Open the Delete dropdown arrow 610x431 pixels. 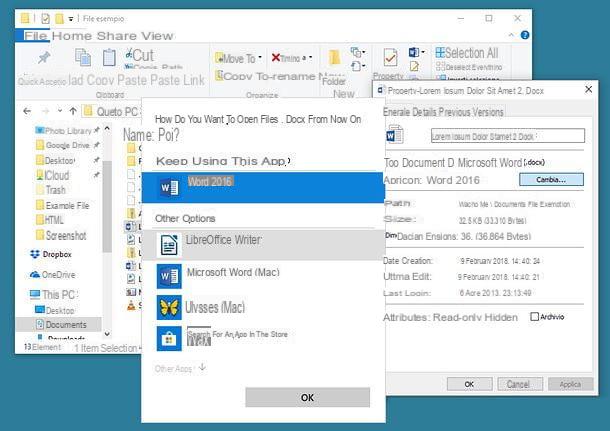pyautogui.click(x=310, y=58)
